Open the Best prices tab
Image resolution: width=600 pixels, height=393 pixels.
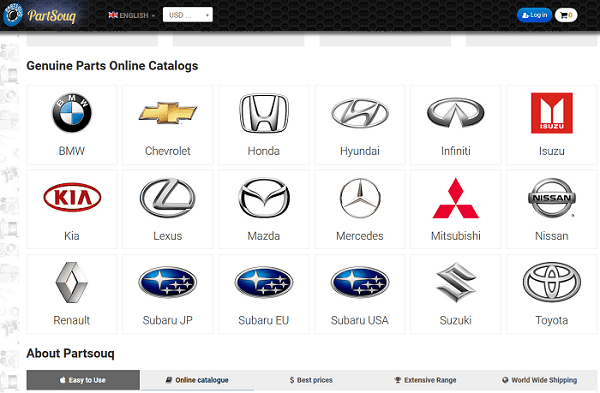pos(311,380)
